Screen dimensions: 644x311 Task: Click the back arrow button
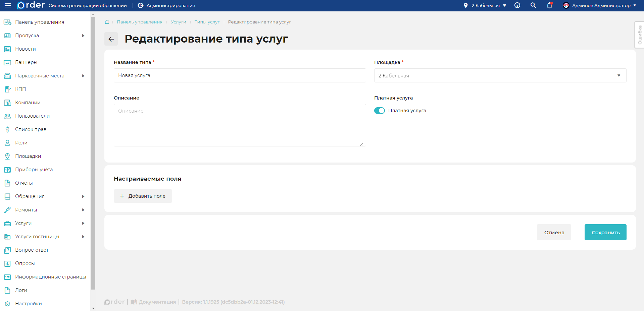pyautogui.click(x=111, y=39)
